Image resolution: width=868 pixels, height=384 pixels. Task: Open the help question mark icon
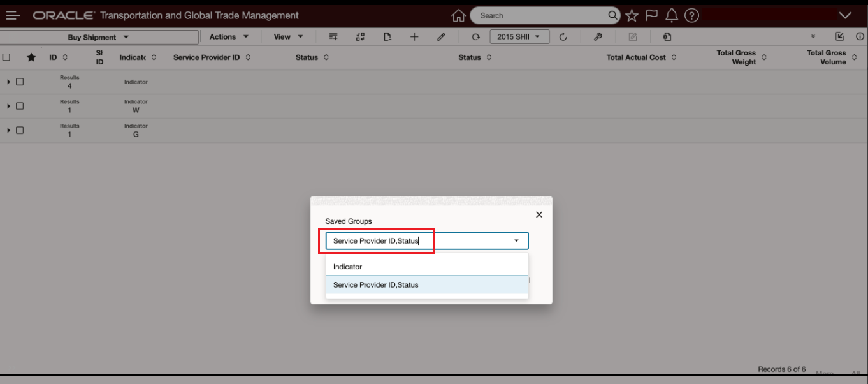coord(691,15)
